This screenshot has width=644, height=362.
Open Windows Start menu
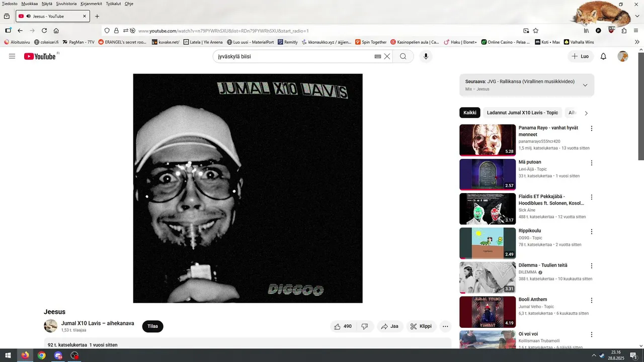coord(8,355)
